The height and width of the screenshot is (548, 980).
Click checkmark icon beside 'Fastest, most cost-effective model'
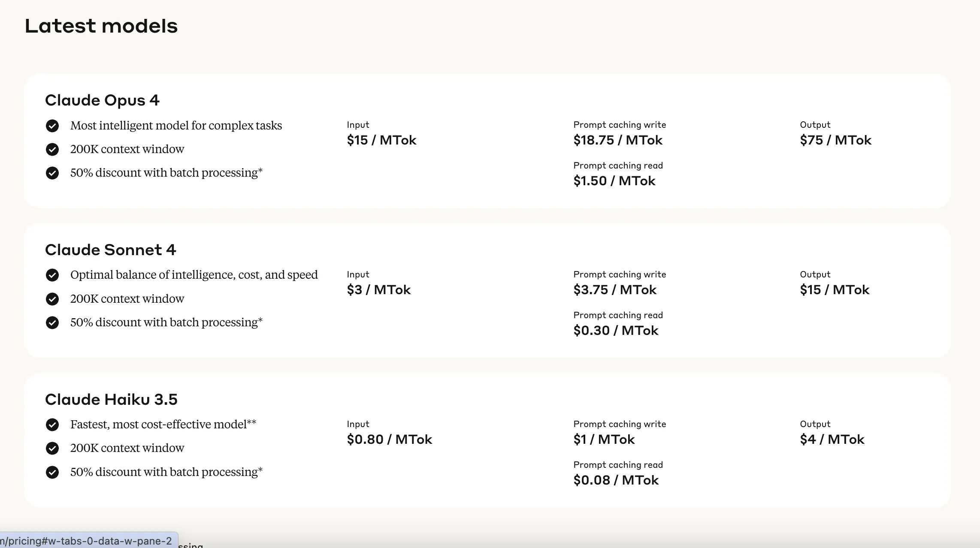pos(52,425)
